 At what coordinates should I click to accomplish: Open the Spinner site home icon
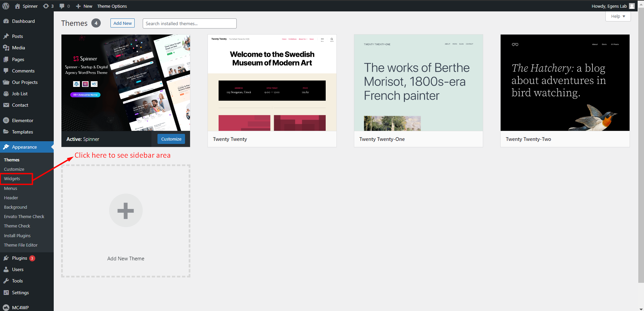coord(17,6)
